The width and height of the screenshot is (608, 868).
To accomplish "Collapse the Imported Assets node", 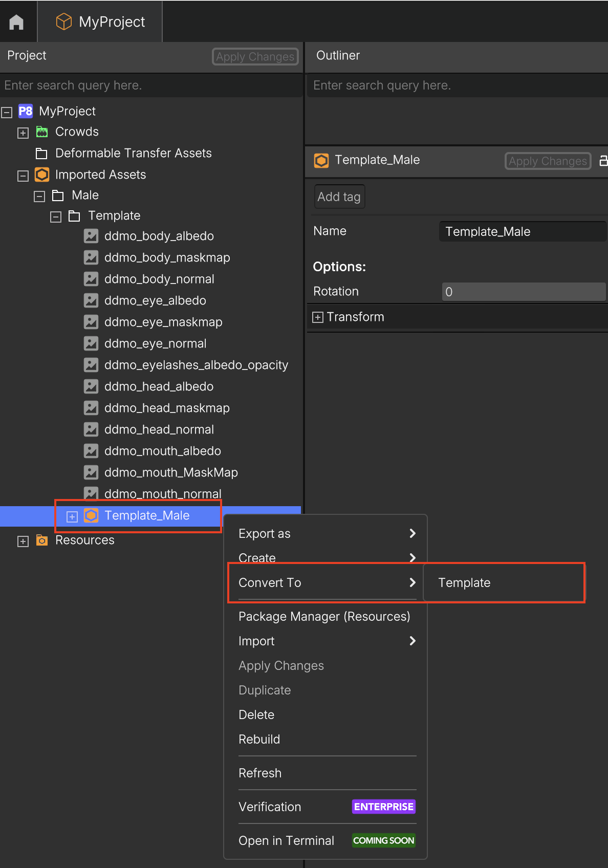I will point(23,176).
